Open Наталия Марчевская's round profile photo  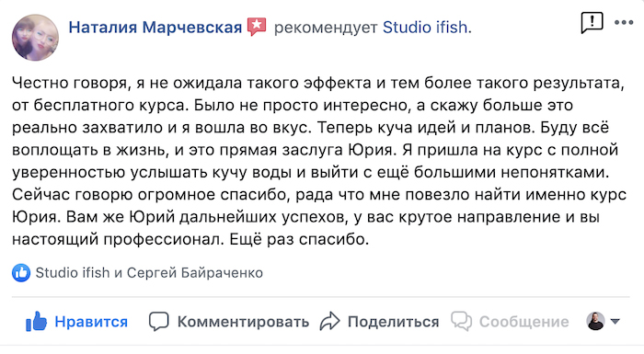[x=35, y=38]
